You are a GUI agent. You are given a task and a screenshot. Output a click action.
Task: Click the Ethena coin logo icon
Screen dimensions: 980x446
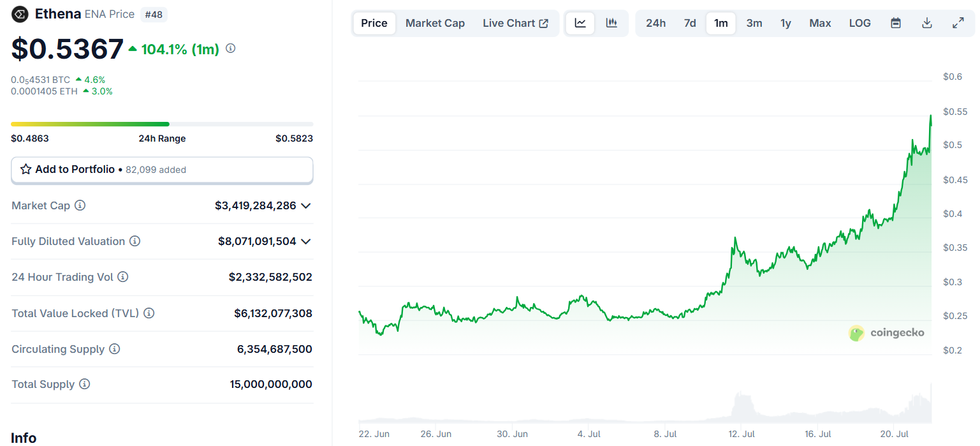[x=20, y=13]
